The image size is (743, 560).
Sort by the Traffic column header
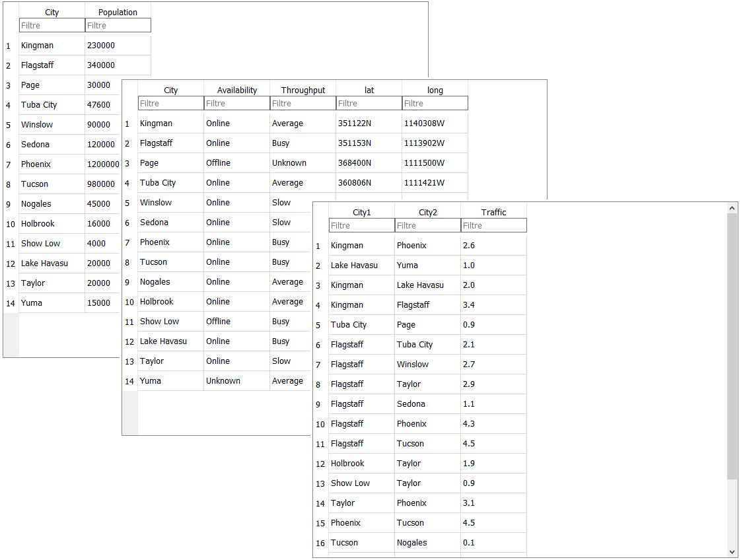(493, 212)
